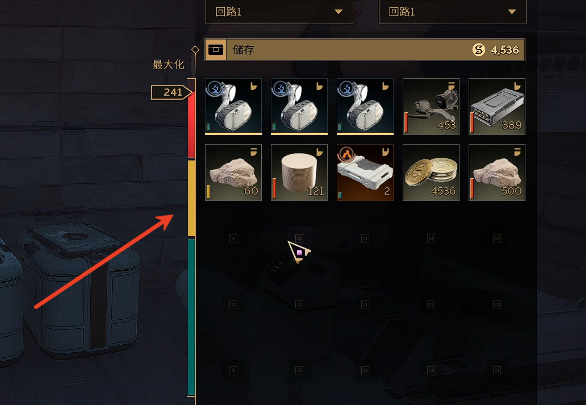This screenshot has width=586, height=405.
Task: Click the teal segment of capacity bar
Action: pos(191,317)
